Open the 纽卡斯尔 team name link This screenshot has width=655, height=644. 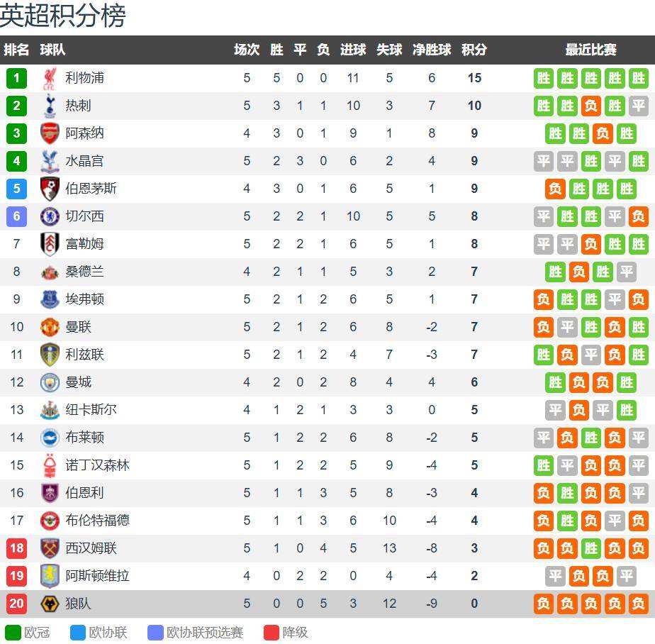coord(91,410)
